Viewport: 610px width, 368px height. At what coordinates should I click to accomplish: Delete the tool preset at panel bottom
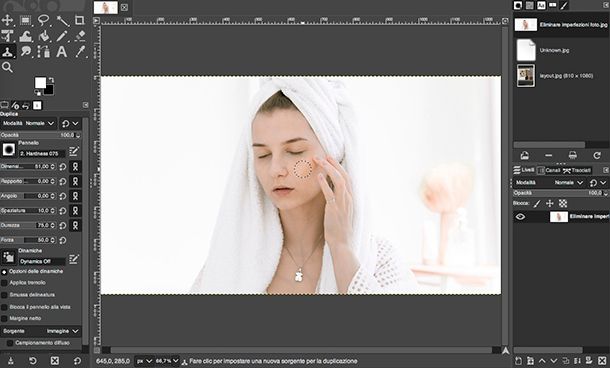coord(55,361)
